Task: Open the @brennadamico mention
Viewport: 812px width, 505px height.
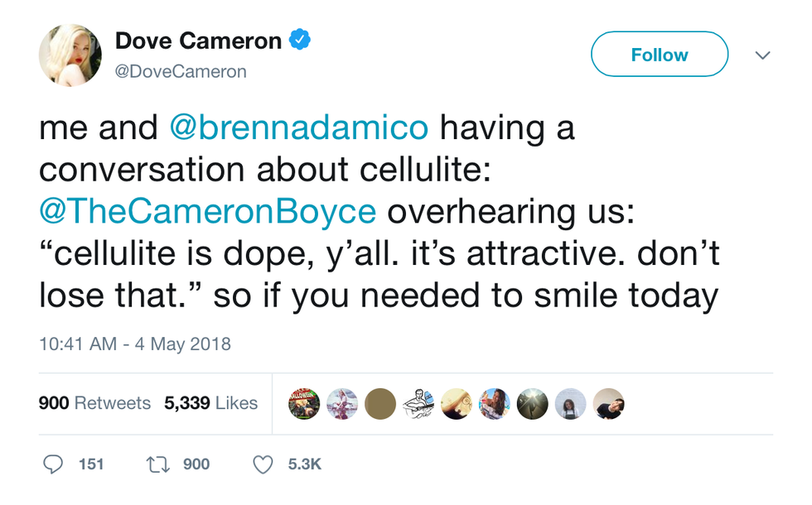Action: pyautogui.click(x=299, y=128)
